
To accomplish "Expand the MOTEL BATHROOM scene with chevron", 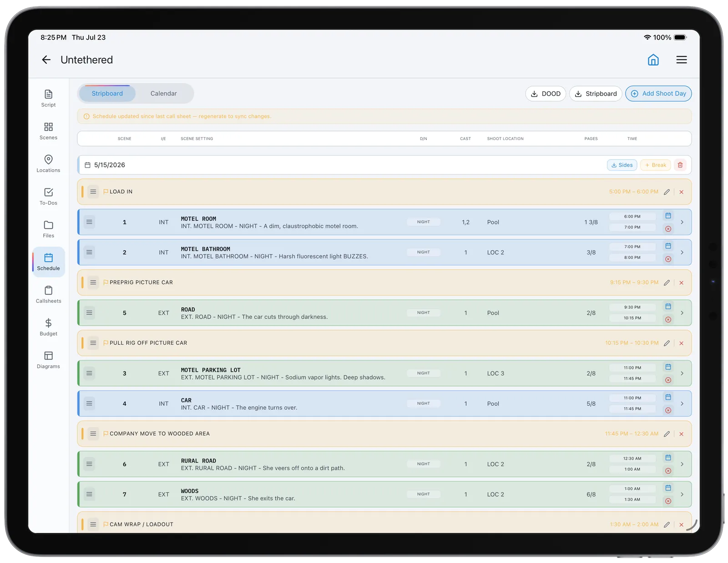I will (x=682, y=252).
